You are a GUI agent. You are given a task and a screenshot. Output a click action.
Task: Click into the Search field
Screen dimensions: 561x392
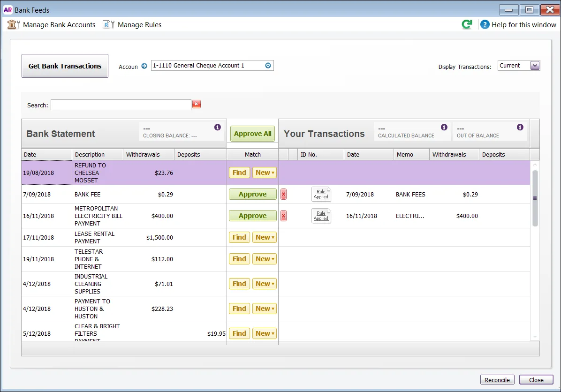(x=121, y=105)
